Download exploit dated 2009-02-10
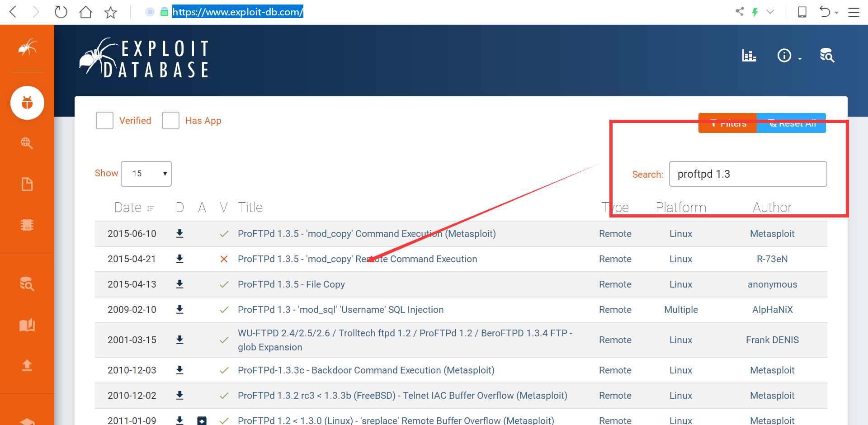The image size is (868, 425). point(179,310)
